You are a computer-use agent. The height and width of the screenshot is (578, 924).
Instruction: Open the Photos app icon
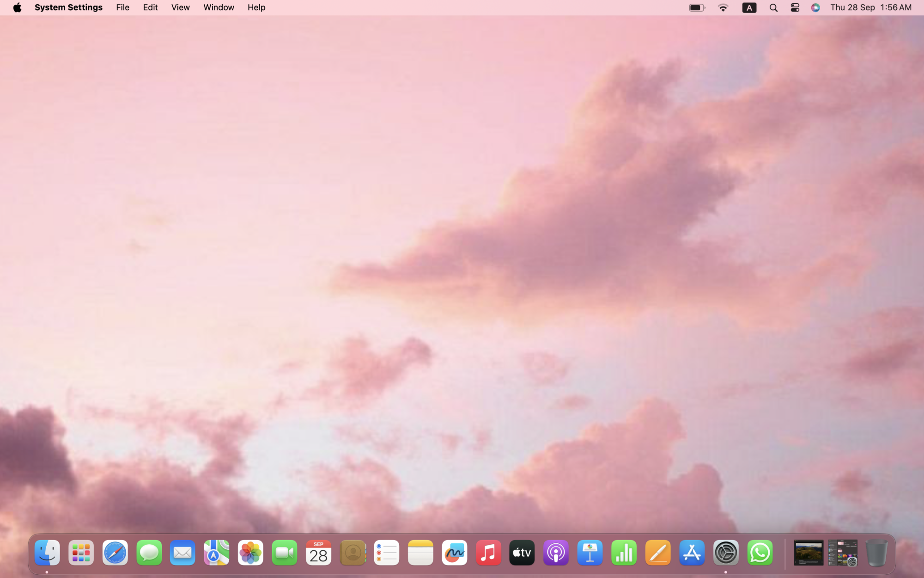coord(250,553)
